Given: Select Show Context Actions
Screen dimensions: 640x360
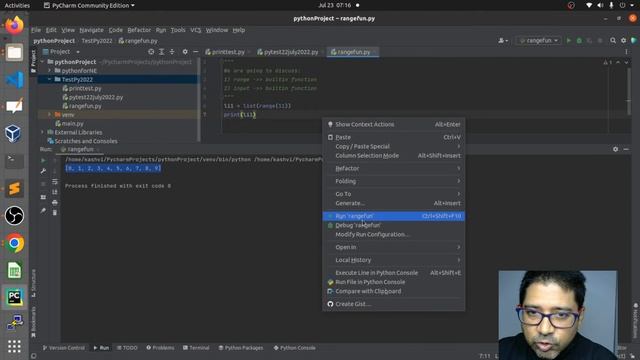Looking at the screenshot, I should click(394, 124).
